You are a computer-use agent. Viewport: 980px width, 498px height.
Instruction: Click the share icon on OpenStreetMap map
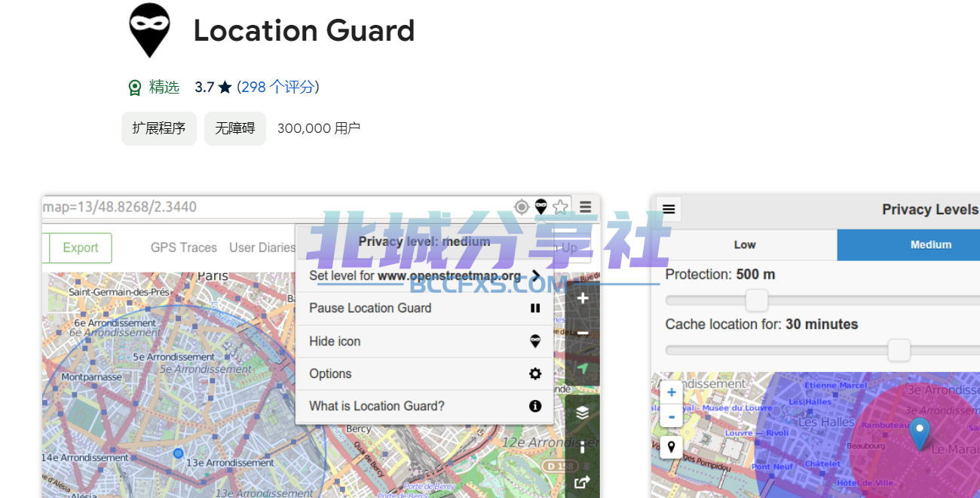[583, 482]
